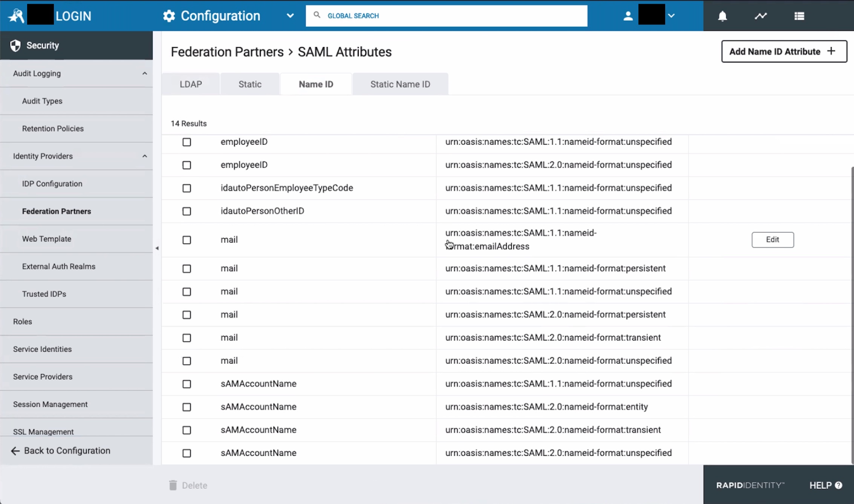Switch to the Static Name ID tab
854x504 pixels.
[x=400, y=84]
